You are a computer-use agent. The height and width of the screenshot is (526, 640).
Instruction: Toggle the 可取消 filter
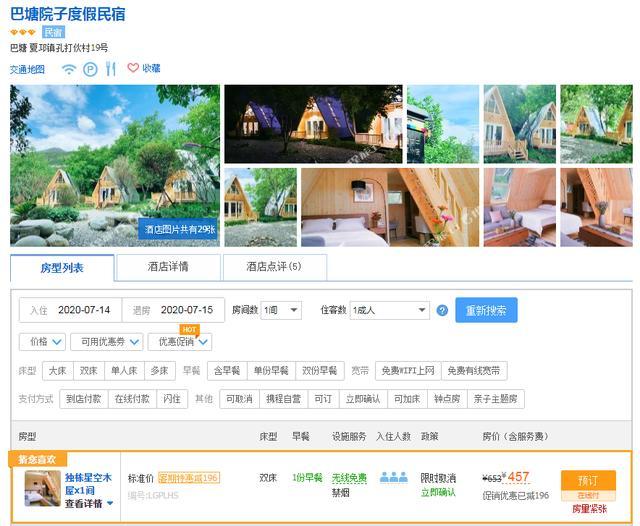[x=240, y=399]
